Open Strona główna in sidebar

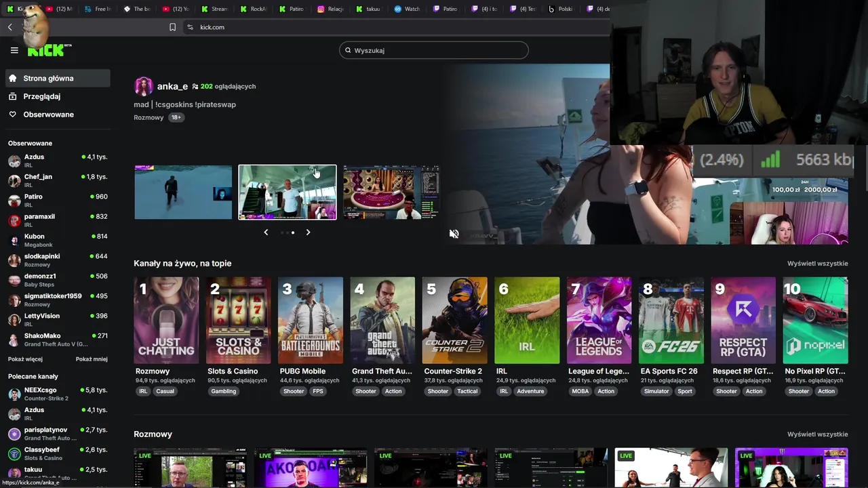click(x=58, y=78)
